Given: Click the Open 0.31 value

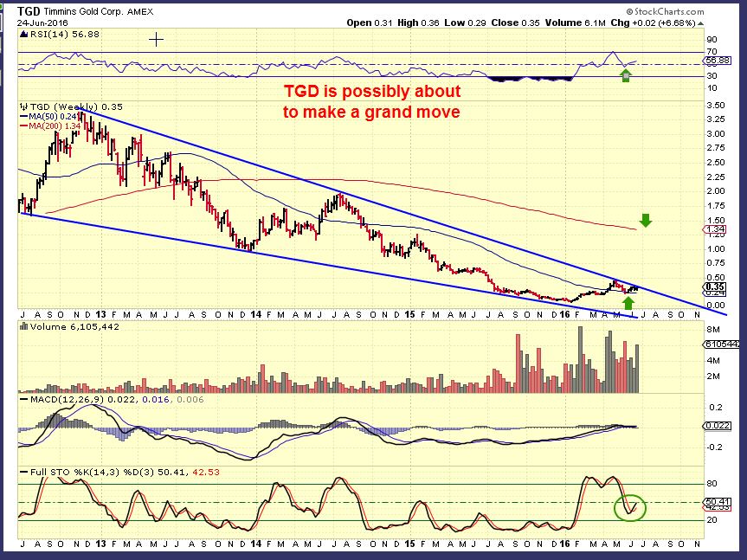Looking at the screenshot, I should 370,23.
